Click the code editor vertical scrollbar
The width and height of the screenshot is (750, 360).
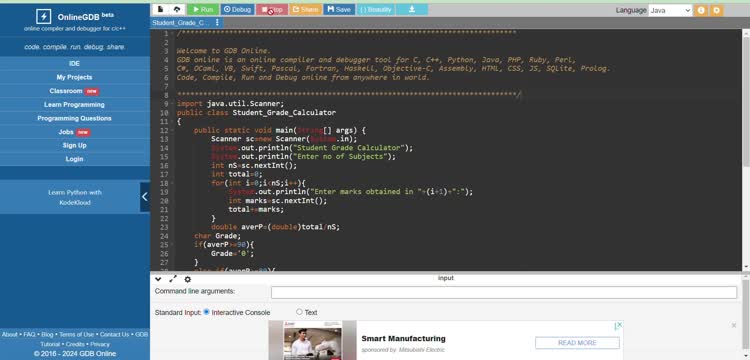746,150
